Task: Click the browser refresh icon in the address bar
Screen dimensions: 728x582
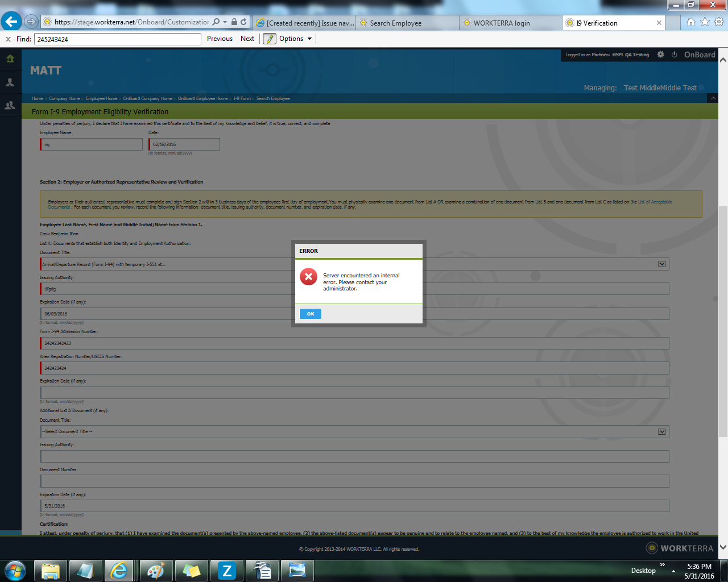Action: [x=243, y=22]
